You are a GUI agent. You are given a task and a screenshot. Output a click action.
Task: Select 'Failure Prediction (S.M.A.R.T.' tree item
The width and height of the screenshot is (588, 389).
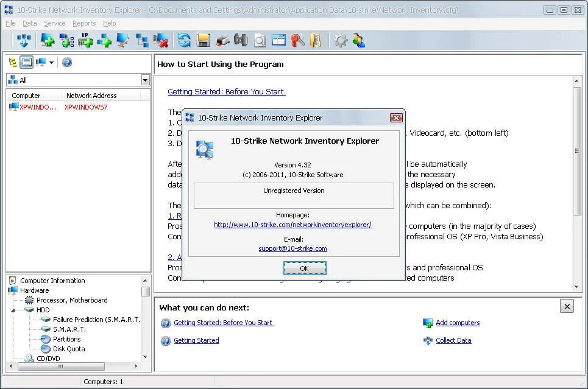96,320
